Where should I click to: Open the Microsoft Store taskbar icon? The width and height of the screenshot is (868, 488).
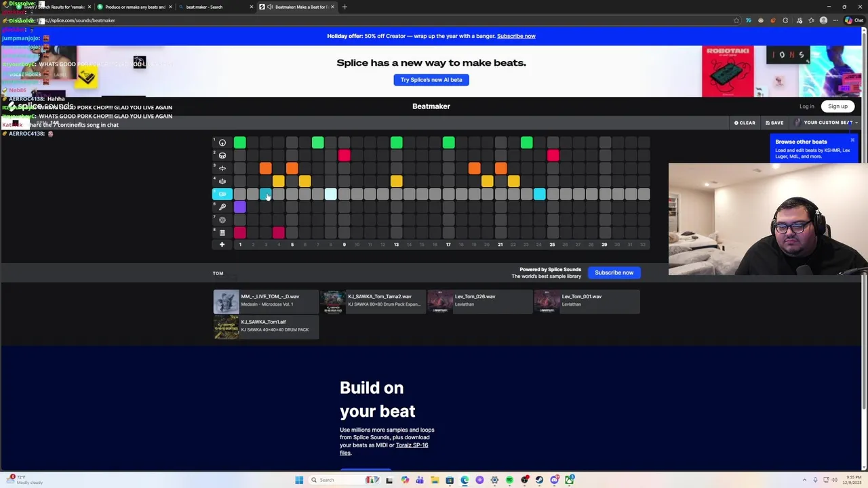coord(450,480)
